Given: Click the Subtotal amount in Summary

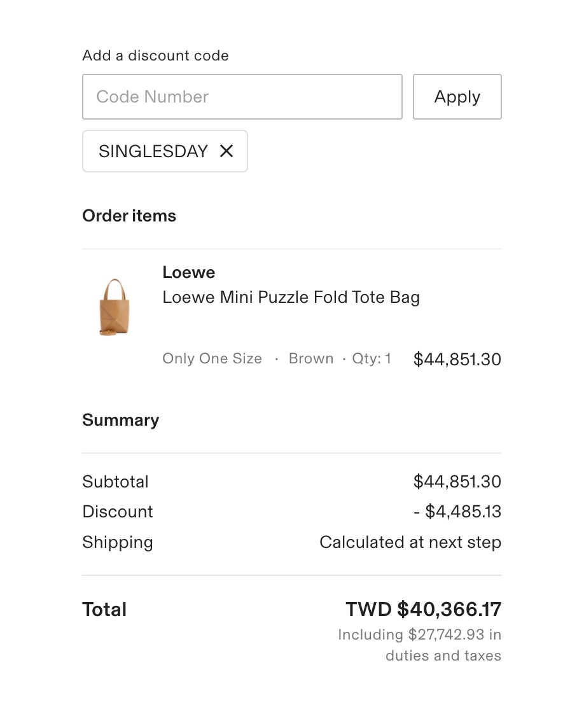Looking at the screenshot, I should tap(457, 482).
